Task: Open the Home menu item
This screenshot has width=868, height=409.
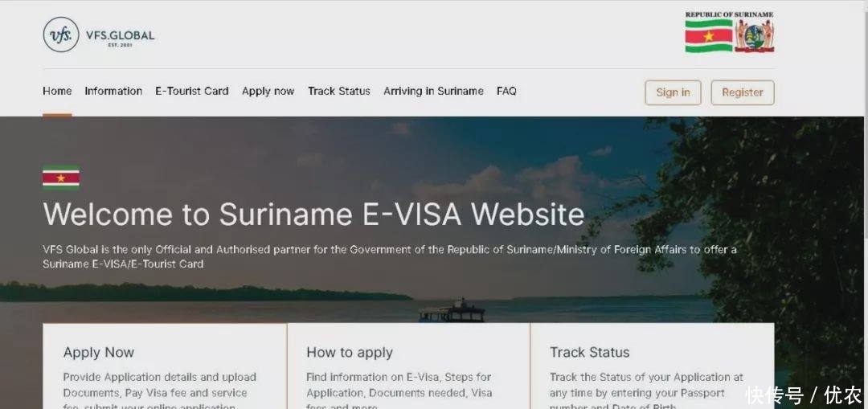Action: tap(57, 92)
